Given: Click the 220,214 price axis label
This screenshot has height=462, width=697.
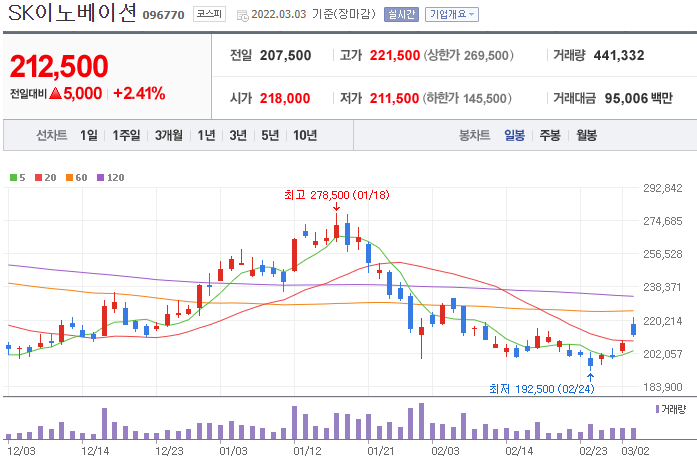Looking at the screenshot, I should [662, 321].
